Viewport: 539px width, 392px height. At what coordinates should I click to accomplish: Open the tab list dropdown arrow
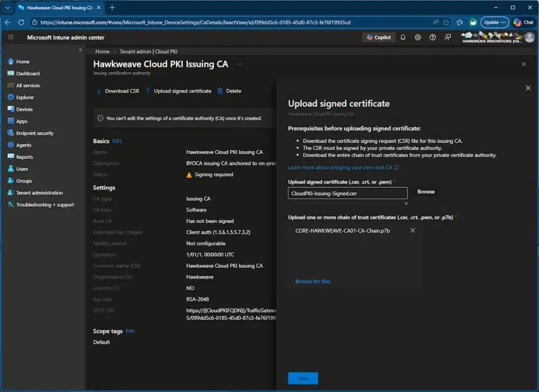click(7, 7)
